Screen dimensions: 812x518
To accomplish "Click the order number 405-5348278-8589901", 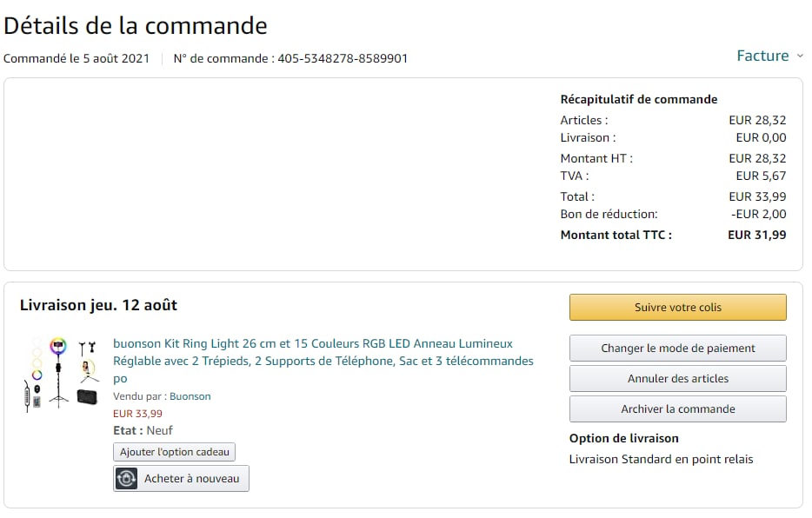I will (x=343, y=59).
